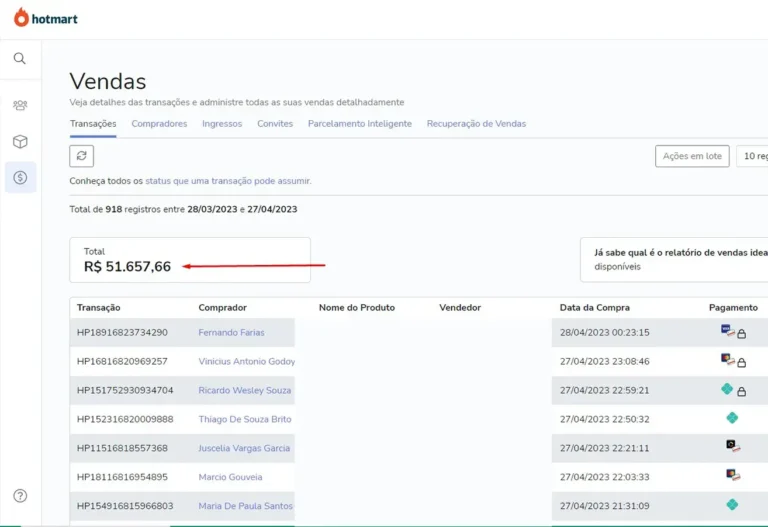Select the sales dollar icon in sidebar
Image resolution: width=768 pixels, height=527 pixels.
(20, 177)
